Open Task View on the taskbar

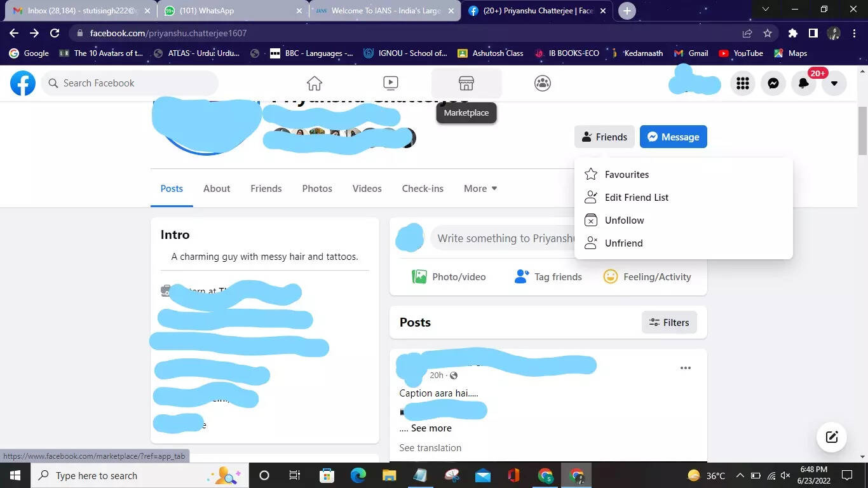click(x=295, y=475)
